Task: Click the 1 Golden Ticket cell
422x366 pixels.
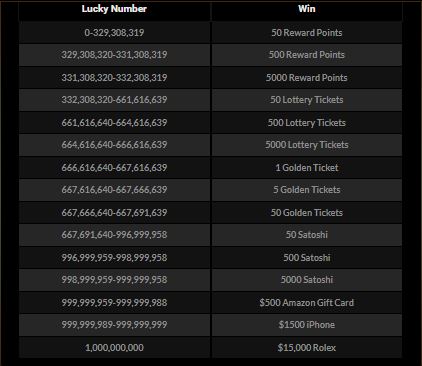Action: [307, 168]
